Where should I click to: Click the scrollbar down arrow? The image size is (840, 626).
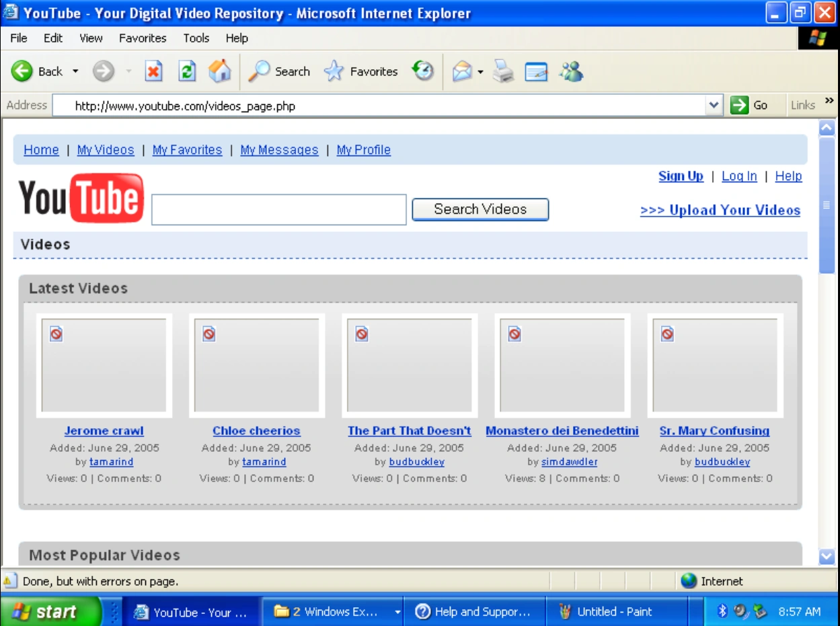(x=827, y=557)
